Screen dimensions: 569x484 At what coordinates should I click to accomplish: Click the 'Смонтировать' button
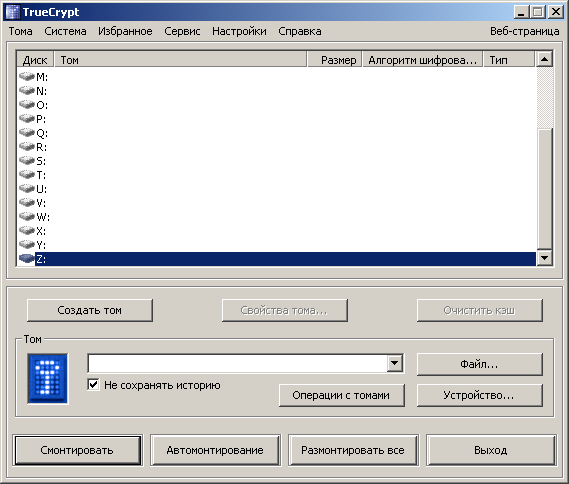click(x=77, y=450)
